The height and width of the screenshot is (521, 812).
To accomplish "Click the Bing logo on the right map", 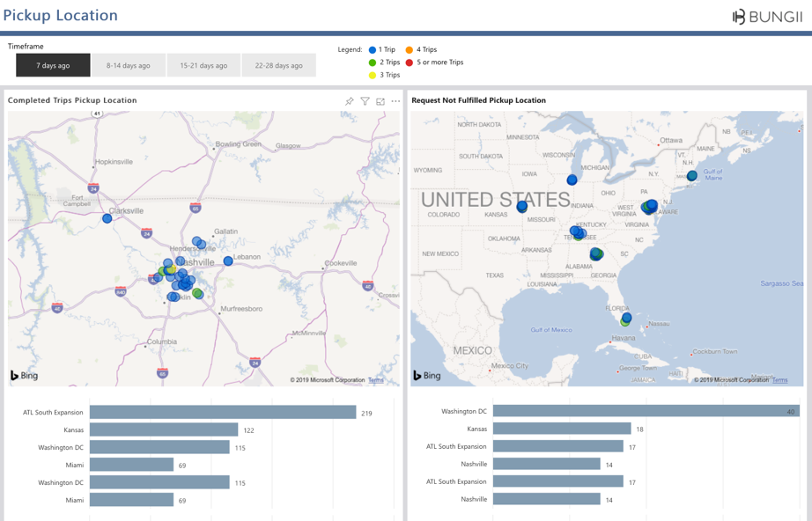I will 428,376.
